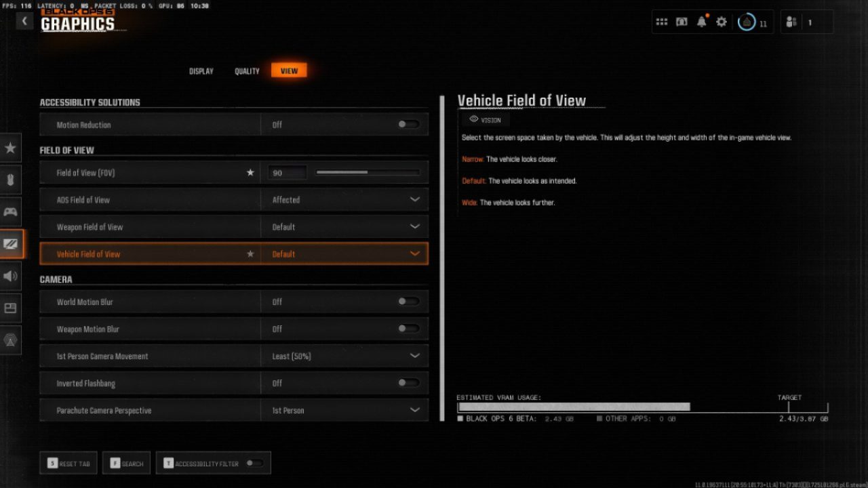Open notifications bell in top bar
Image resolution: width=868 pixels, height=488 pixels.
point(701,22)
